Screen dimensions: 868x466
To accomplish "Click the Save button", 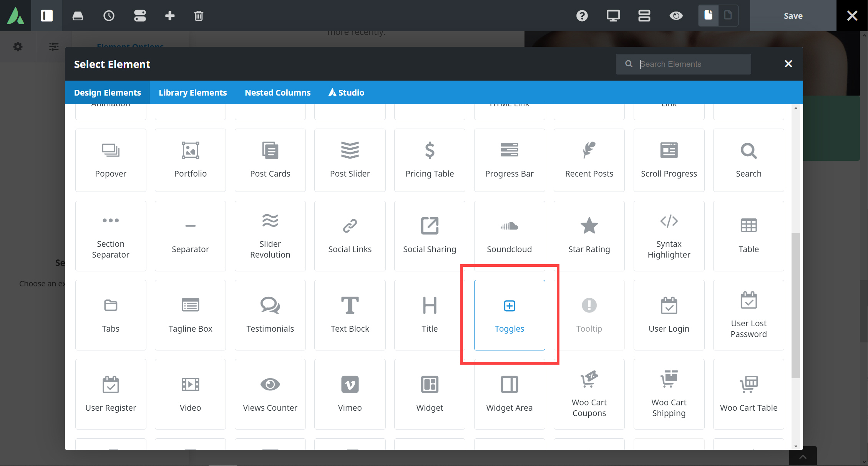I will tap(793, 16).
